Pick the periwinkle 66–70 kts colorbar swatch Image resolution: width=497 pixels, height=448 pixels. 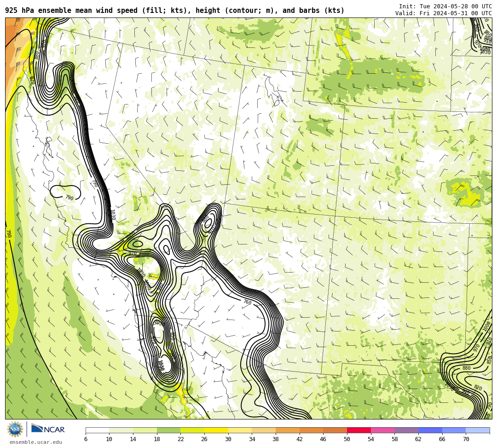click(454, 430)
